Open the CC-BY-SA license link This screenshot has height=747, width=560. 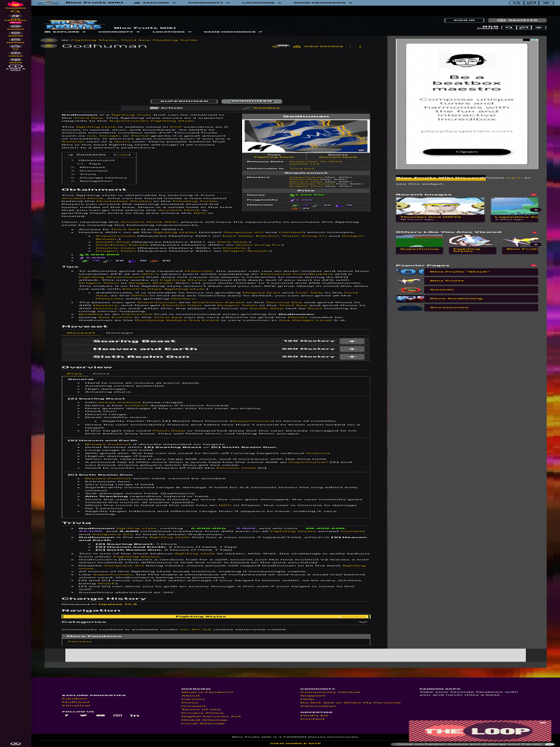point(195,630)
